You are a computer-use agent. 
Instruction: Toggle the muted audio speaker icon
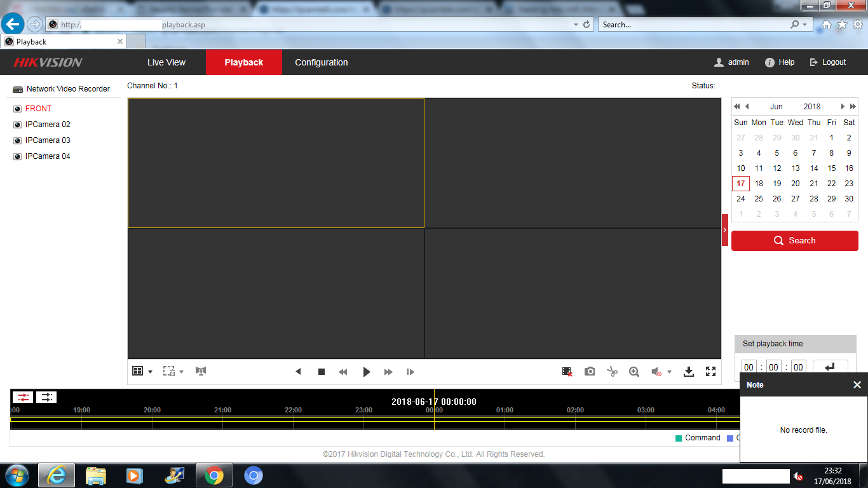657,372
